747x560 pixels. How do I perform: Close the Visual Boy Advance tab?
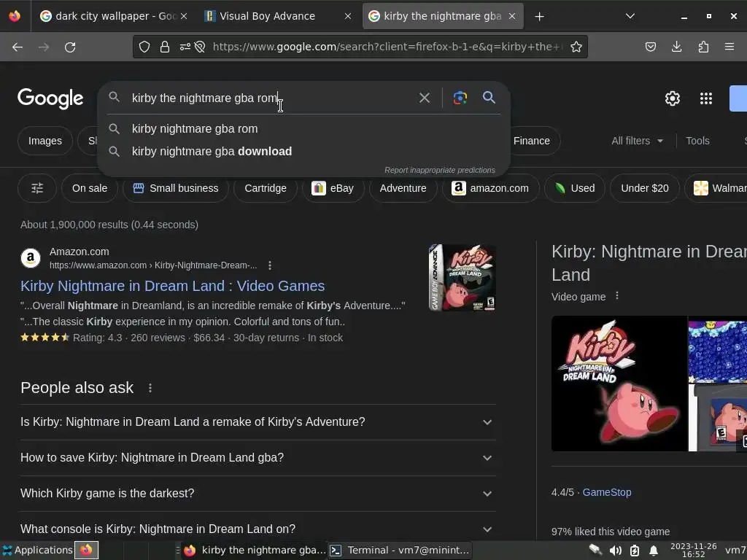point(348,16)
